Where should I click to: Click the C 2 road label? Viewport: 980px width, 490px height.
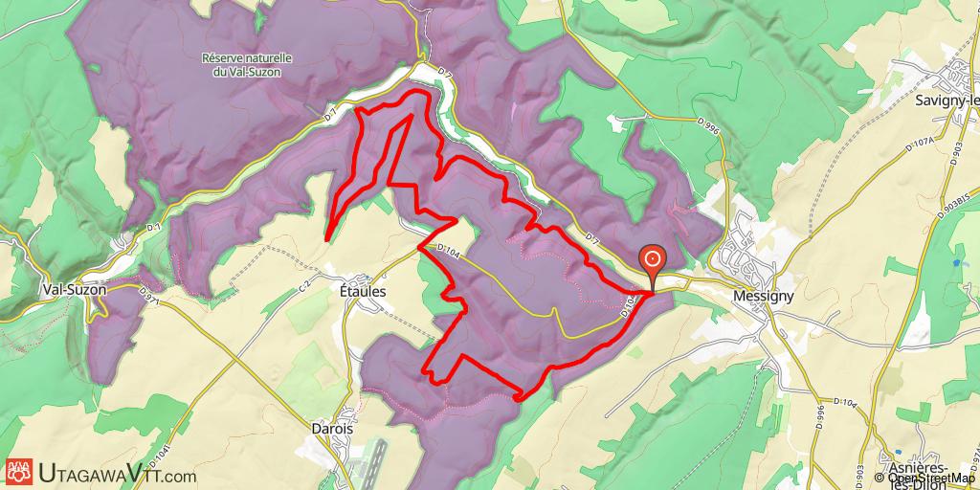pyautogui.click(x=305, y=285)
